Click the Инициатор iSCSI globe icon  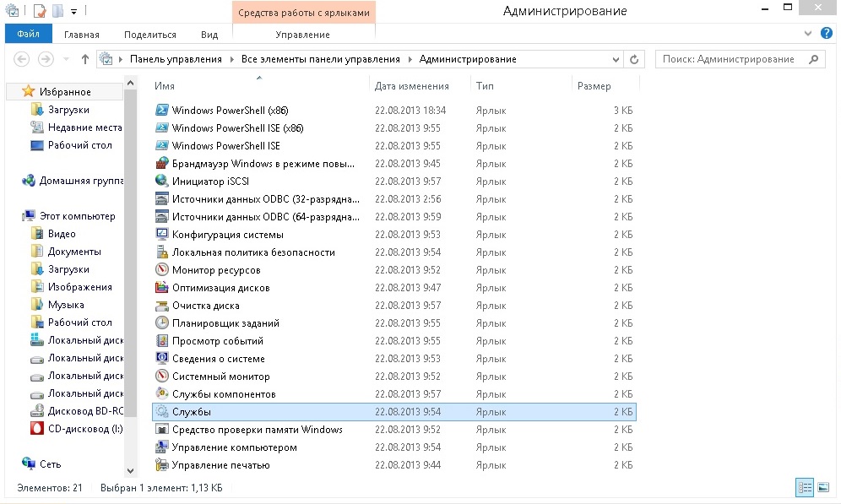(x=161, y=181)
